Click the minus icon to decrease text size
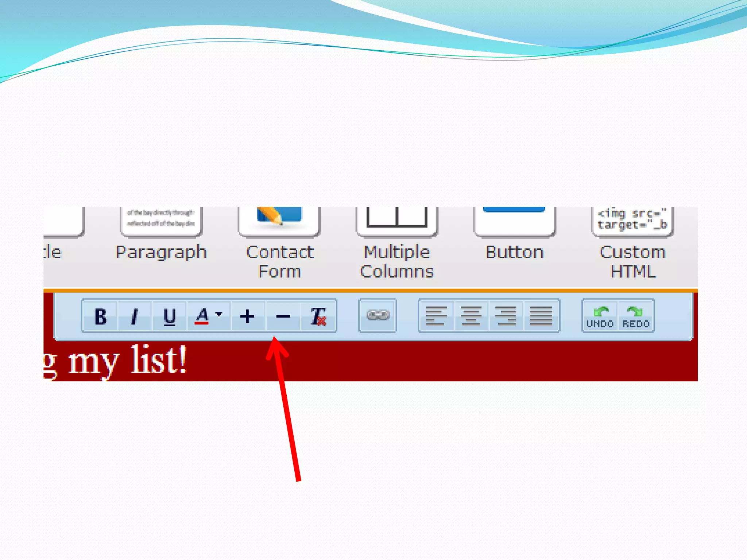 tap(283, 316)
